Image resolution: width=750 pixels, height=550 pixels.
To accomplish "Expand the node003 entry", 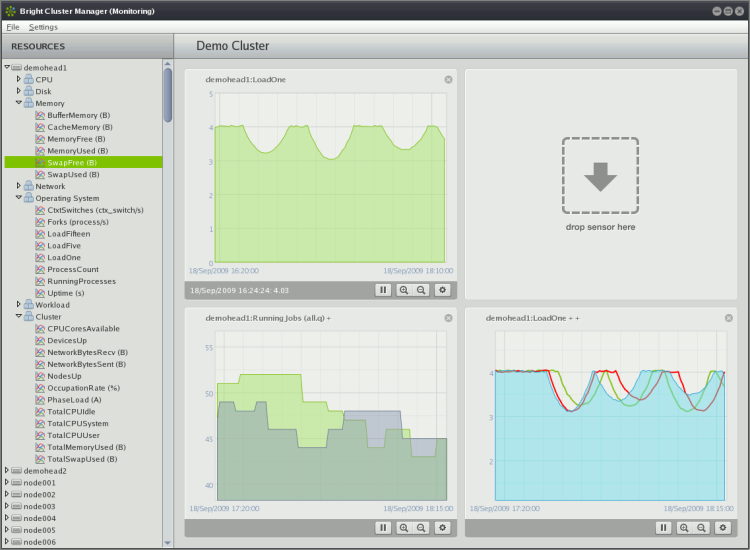I will 7,506.
